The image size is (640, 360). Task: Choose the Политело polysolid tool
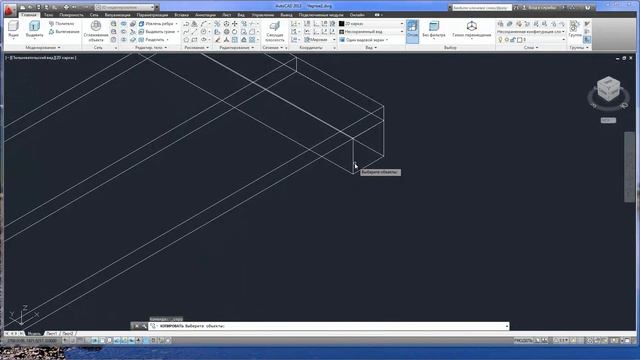(x=62, y=24)
